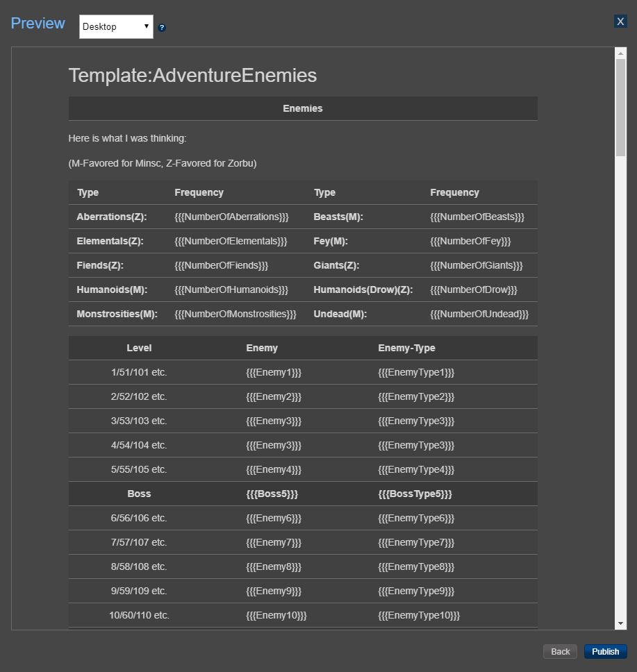Click the 10/60/110 etc. level cell
Image resolution: width=637 pixels, height=672 pixels.
(x=139, y=615)
